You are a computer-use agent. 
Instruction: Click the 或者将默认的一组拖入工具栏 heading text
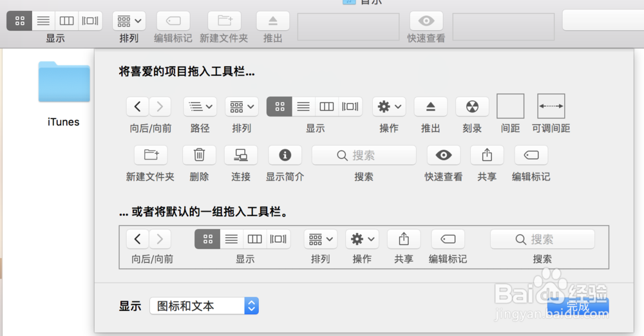click(x=204, y=212)
